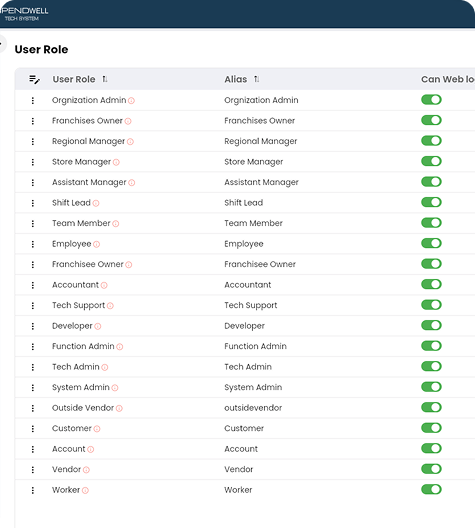Click the Customer role name

(72, 428)
